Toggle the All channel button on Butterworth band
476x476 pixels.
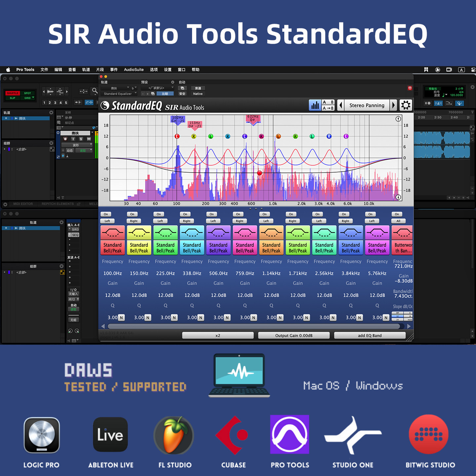click(x=398, y=221)
